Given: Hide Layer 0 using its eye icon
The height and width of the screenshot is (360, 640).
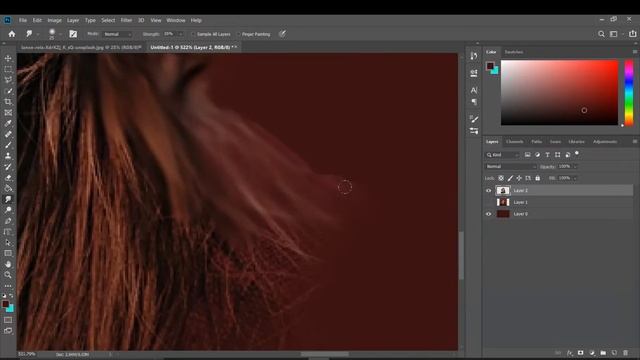Looking at the screenshot, I should coord(489,214).
